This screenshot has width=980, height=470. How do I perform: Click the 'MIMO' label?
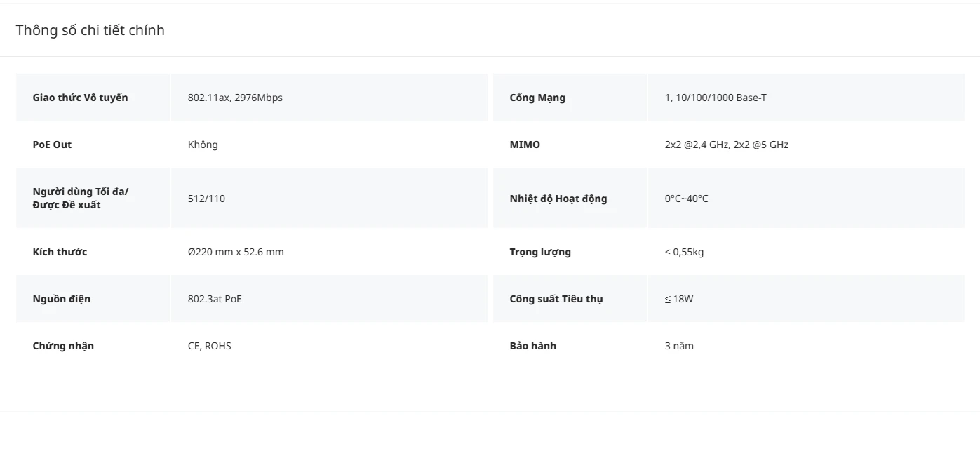(x=525, y=145)
